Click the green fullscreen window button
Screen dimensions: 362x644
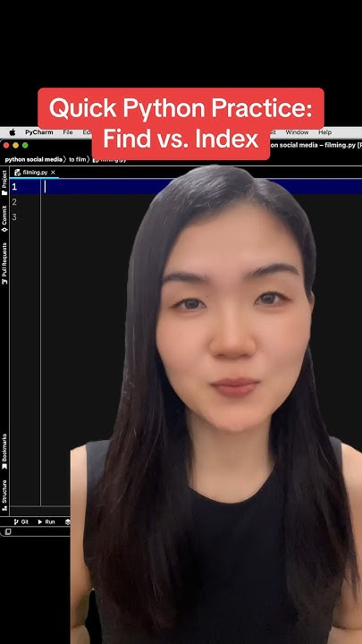[25, 145]
